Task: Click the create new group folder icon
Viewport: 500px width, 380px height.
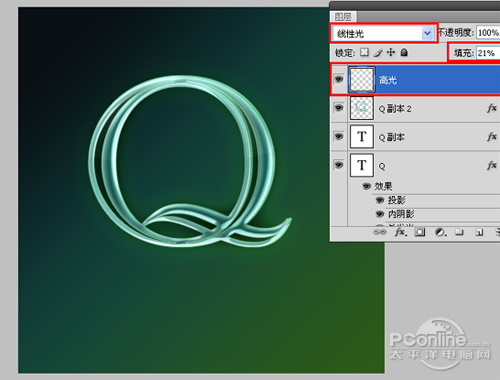Action: coord(460,232)
